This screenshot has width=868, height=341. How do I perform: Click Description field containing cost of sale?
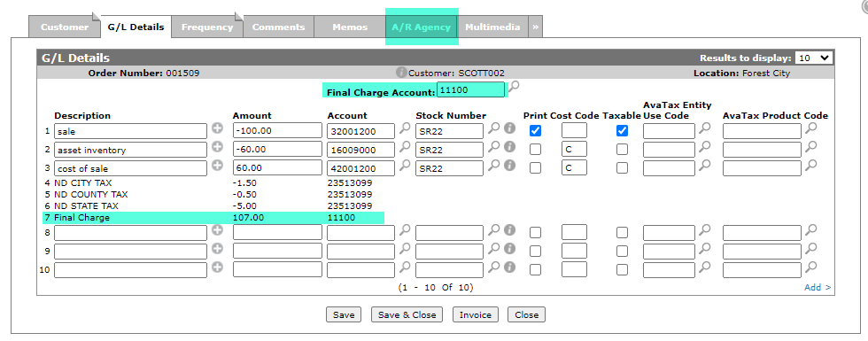pos(131,167)
